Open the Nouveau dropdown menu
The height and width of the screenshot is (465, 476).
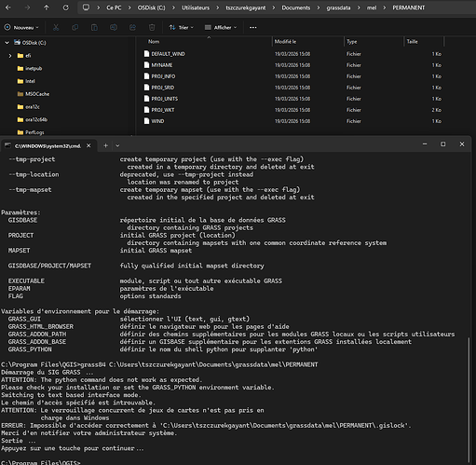21,28
